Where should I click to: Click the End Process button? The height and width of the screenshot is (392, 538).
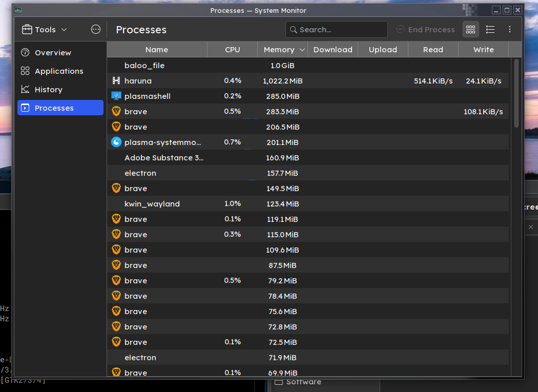[x=425, y=30]
